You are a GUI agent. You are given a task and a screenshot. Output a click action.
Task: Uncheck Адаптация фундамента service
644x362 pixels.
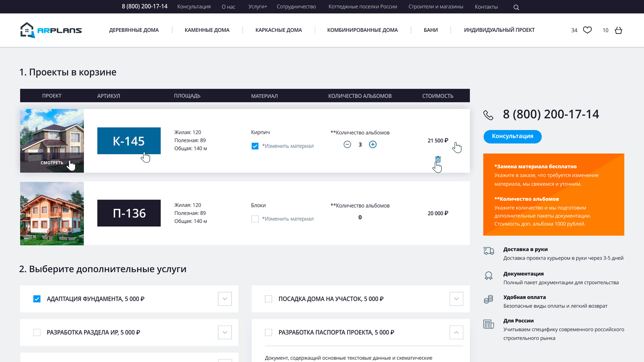tap(37, 299)
